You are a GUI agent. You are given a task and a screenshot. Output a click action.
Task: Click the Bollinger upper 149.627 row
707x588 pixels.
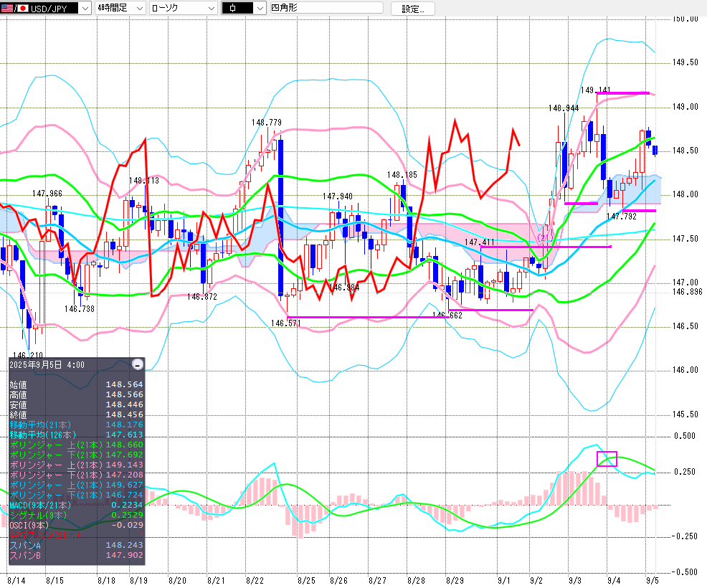click(x=76, y=485)
